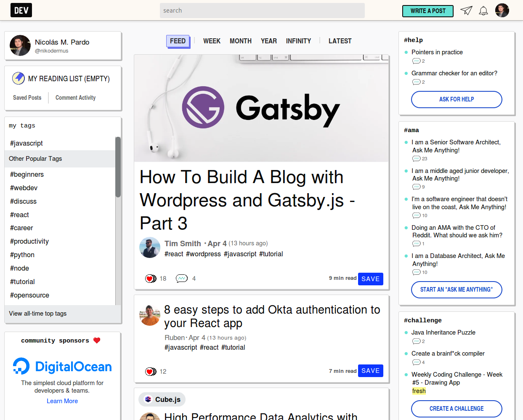Open the #discuss tag
Image resolution: width=523 pixels, height=420 pixels.
[23, 201]
